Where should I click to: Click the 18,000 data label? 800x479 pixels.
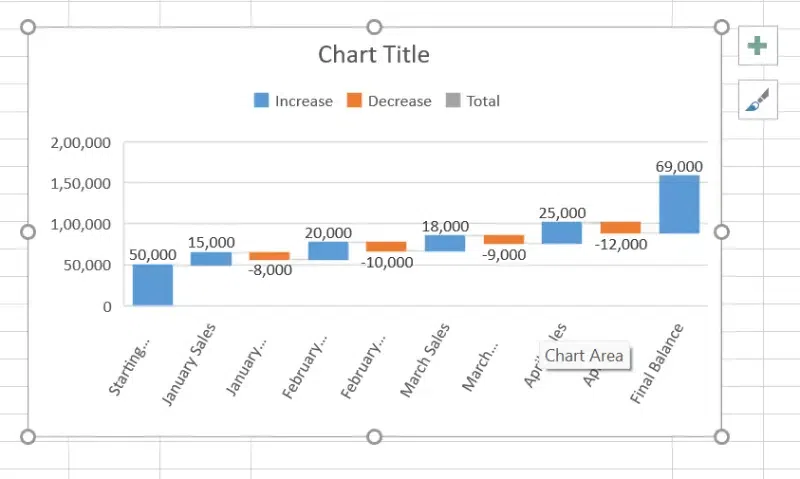(x=445, y=226)
